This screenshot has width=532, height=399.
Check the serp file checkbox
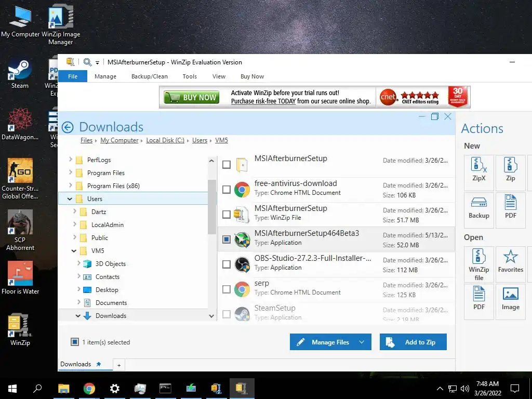click(227, 289)
